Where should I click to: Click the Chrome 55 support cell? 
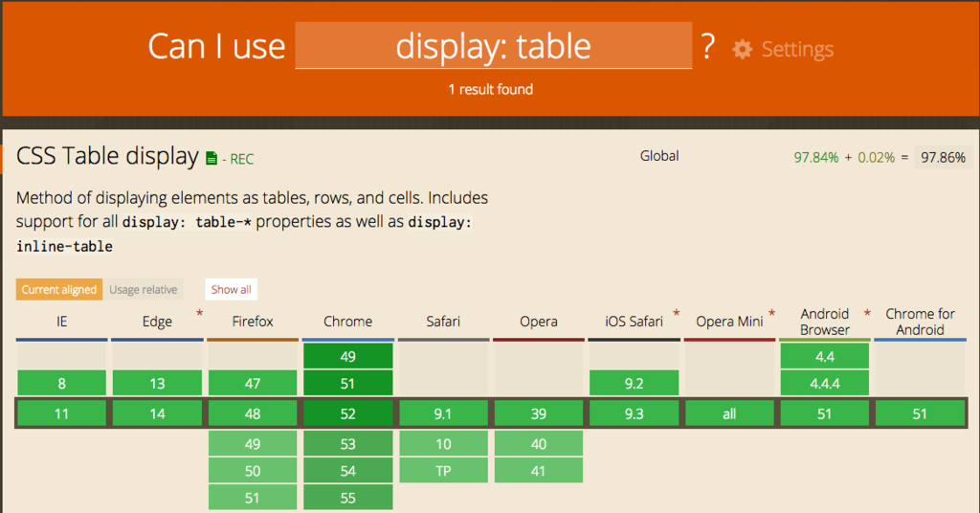[x=347, y=498]
